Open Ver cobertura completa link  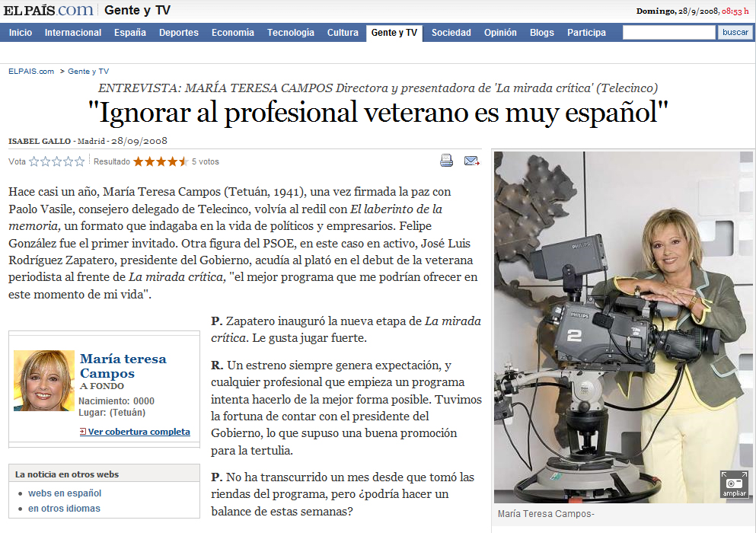click(139, 432)
